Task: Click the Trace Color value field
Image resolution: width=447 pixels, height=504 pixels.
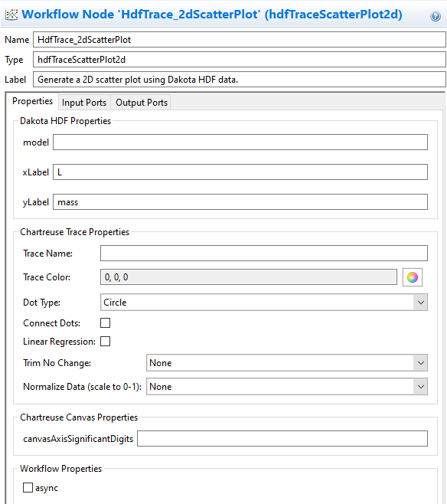Action: click(249, 277)
